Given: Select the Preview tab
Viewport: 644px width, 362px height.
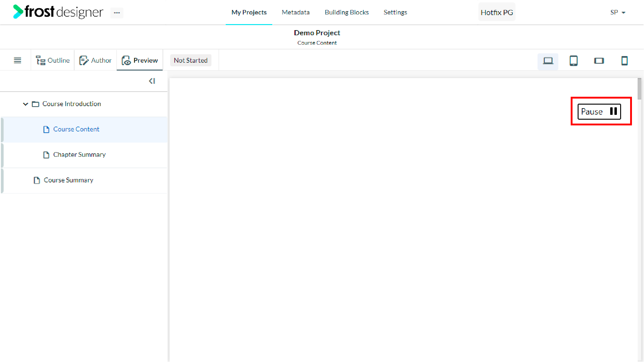Looking at the screenshot, I should tap(140, 60).
